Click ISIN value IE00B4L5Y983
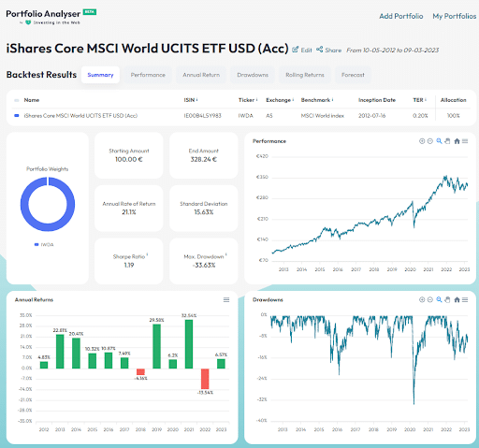Viewport: 479px width, 448px height. (x=202, y=116)
